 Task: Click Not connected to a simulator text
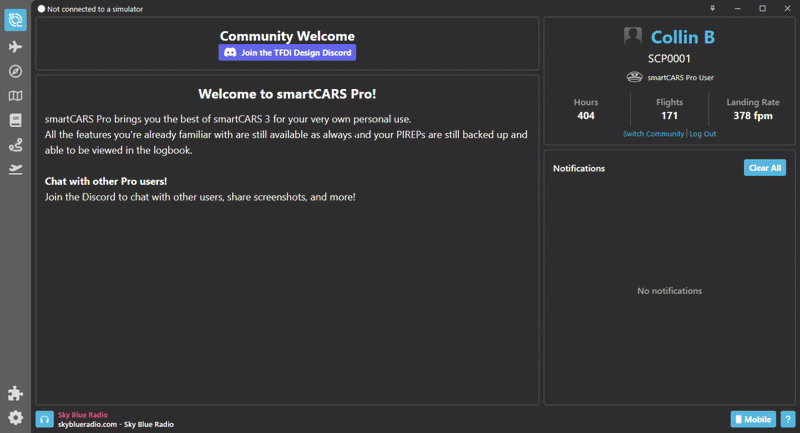pos(95,9)
